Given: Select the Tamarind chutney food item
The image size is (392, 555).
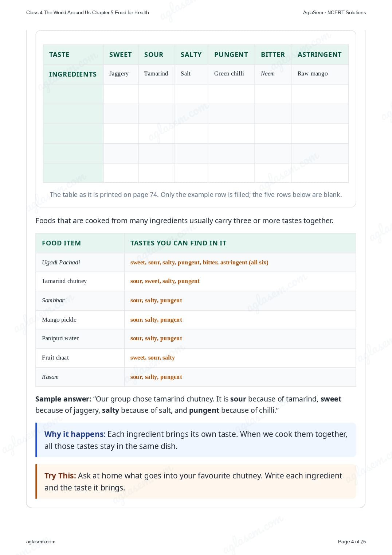Looking at the screenshot, I should pos(64,281).
